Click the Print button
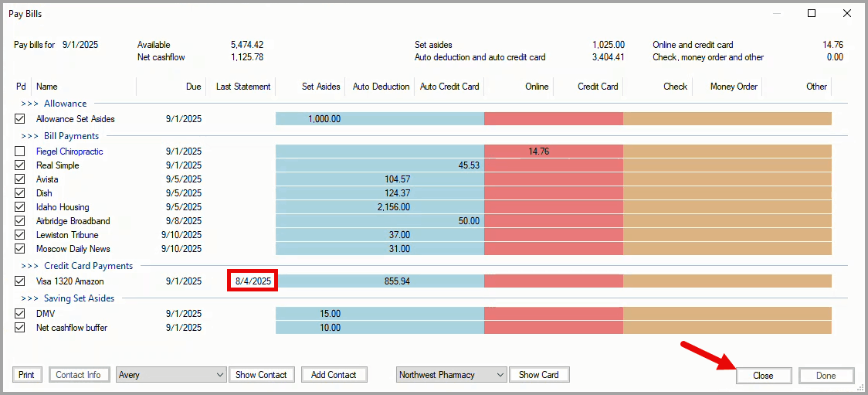 click(x=26, y=375)
